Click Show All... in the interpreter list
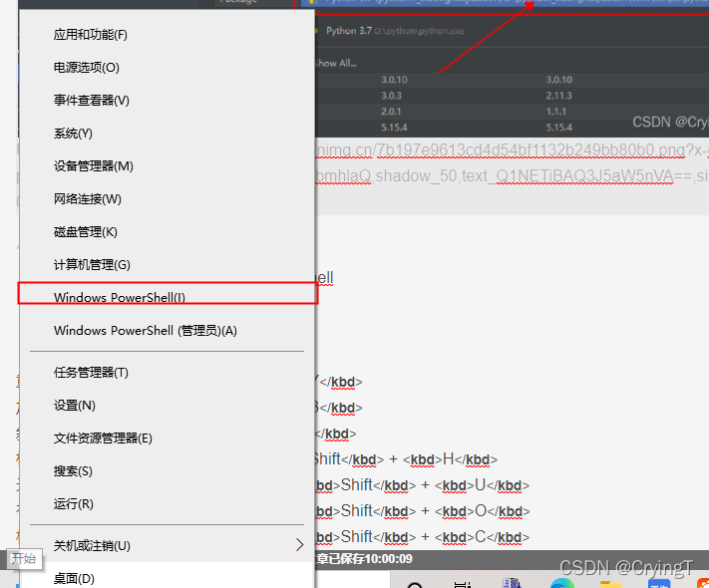709x588 pixels. coord(336,64)
